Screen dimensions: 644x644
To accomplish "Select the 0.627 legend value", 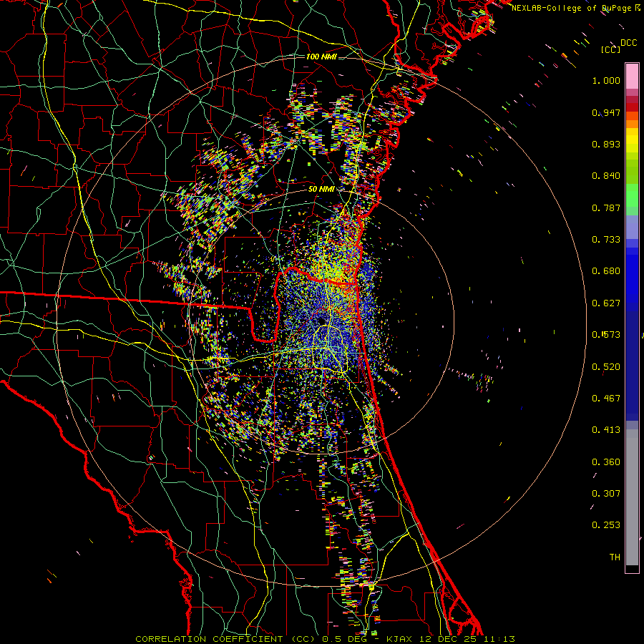I will [x=606, y=303].
